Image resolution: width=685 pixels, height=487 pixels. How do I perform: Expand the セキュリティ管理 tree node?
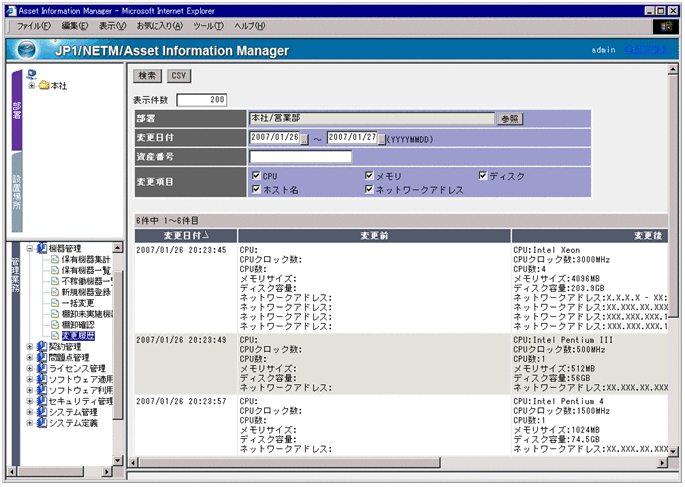pos(30,401)
